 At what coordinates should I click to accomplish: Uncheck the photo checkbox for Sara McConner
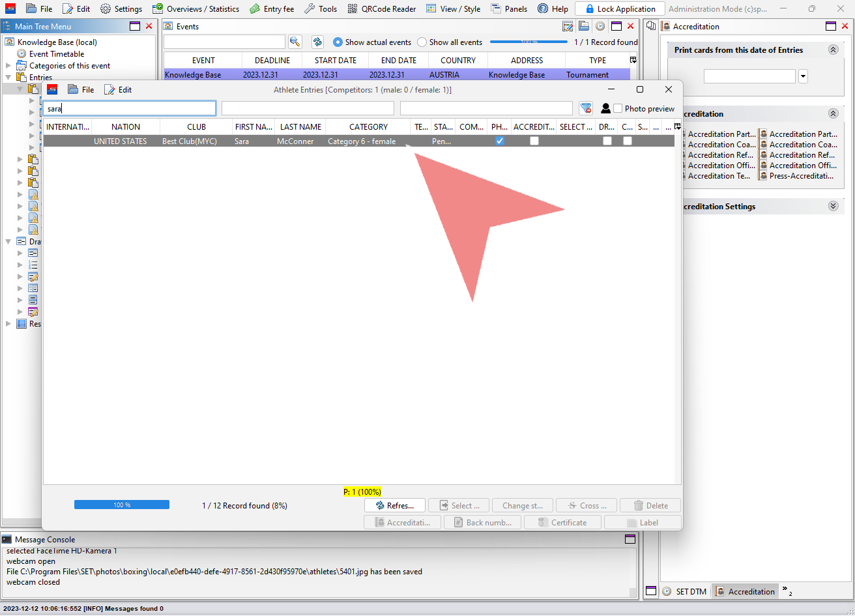(500, 141)
